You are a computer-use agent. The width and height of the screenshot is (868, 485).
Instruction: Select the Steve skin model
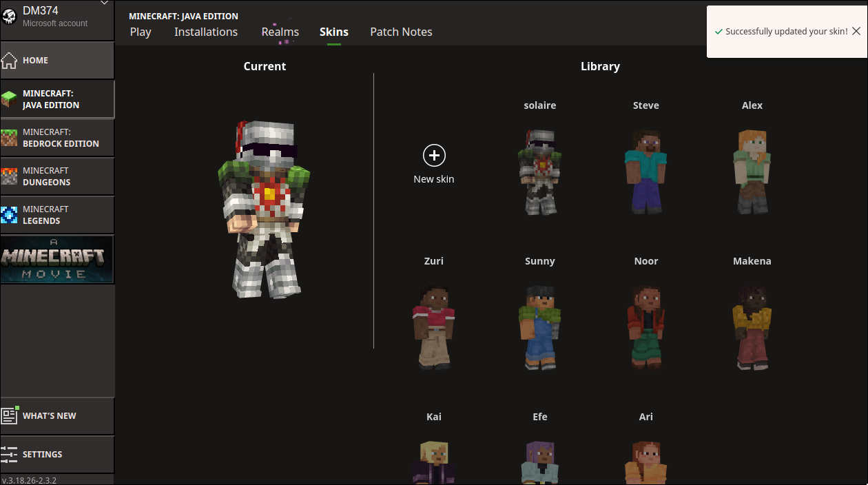pos(646,172)
